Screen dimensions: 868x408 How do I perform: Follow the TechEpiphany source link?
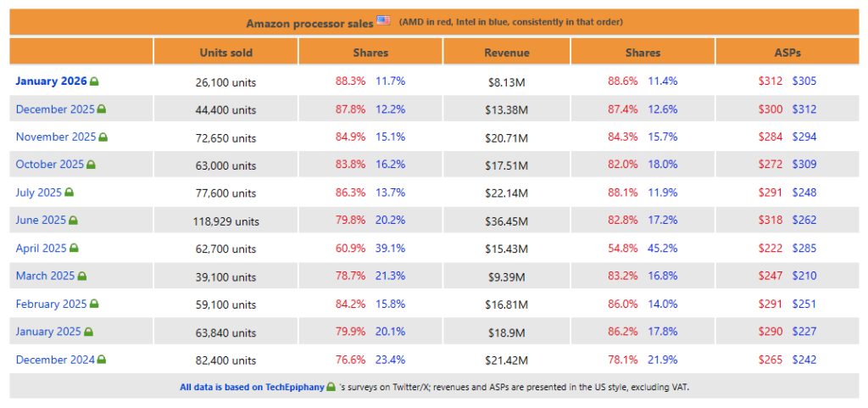252,387
